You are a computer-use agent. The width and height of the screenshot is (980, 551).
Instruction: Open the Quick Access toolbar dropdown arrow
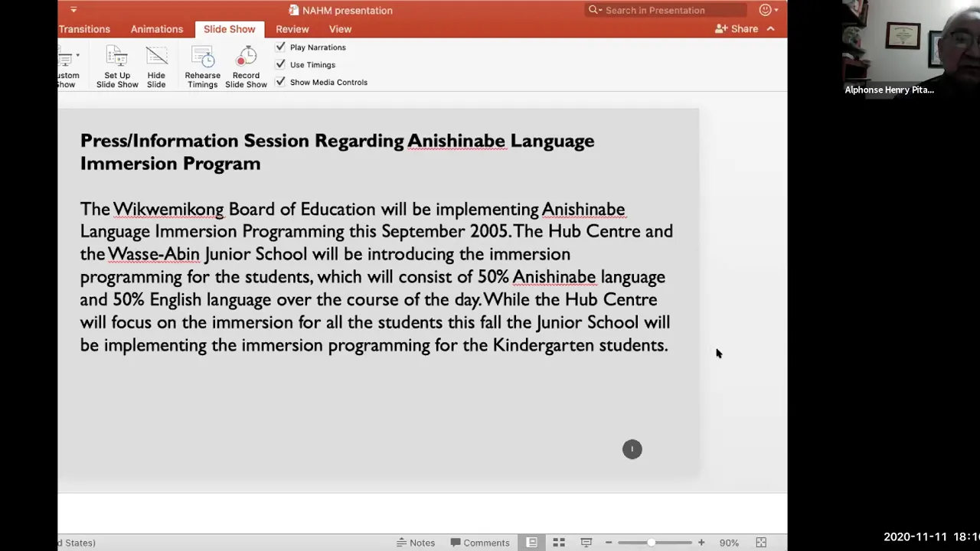coord(73,10)
